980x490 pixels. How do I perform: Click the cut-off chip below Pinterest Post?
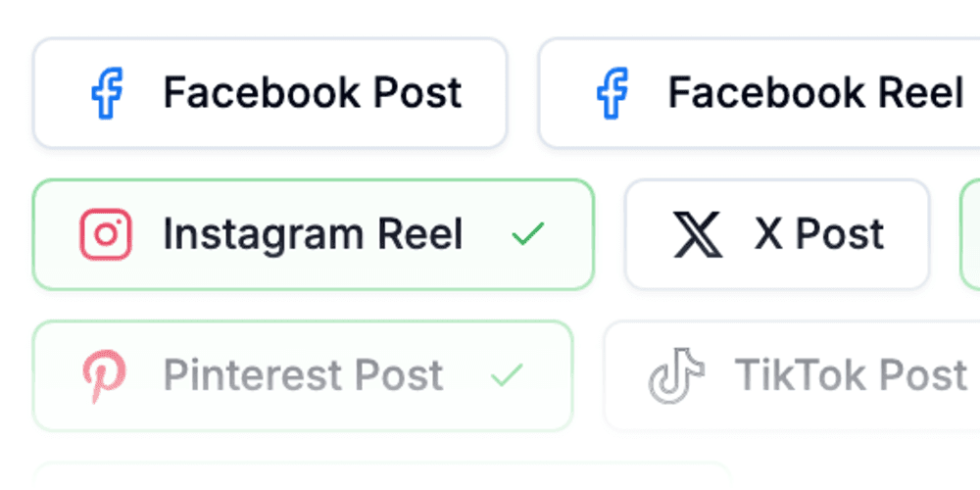point(382,474)
